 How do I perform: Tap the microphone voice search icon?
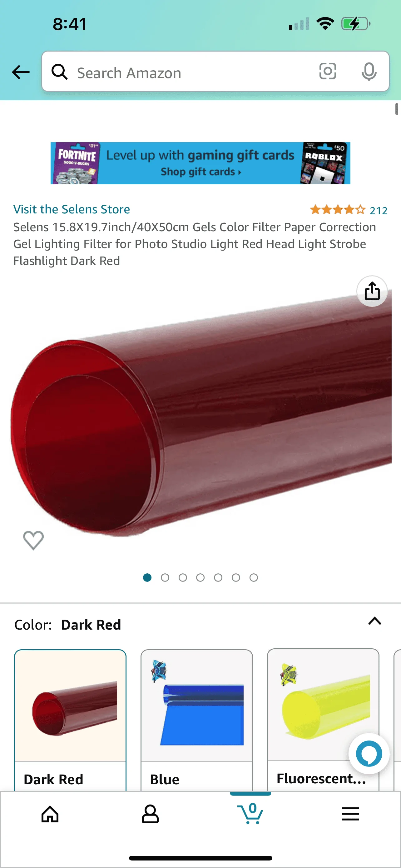(x=369, y=72)
